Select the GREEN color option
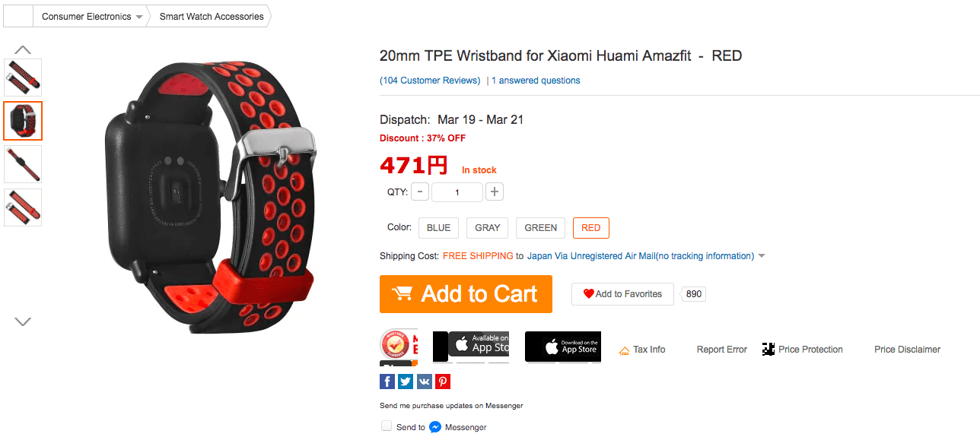 pyautogui.click(x=541, y=228)
